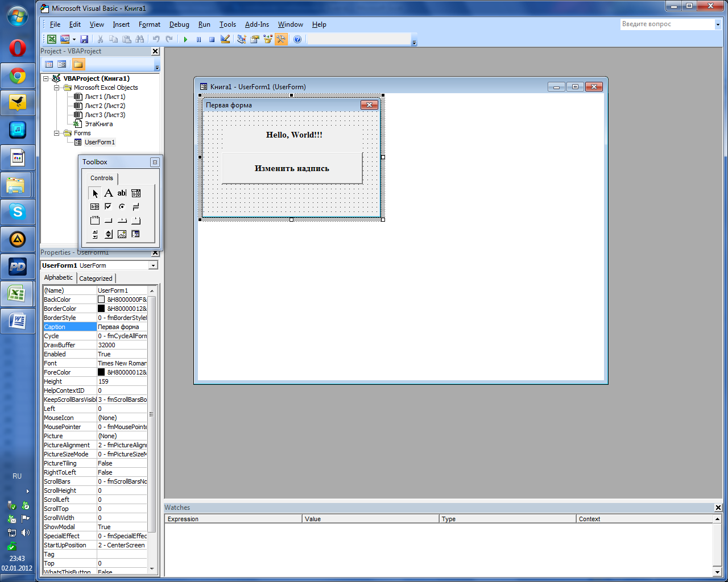Select the ComboBox tool in Toolbox
The height and width of the screenshot is (582, 728).
(x=136, y=193)
